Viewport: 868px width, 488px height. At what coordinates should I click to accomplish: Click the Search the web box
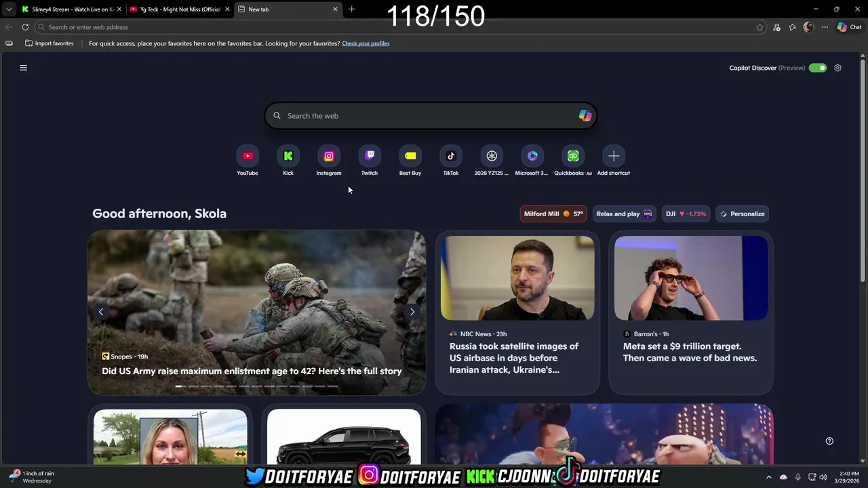[431, 116]
